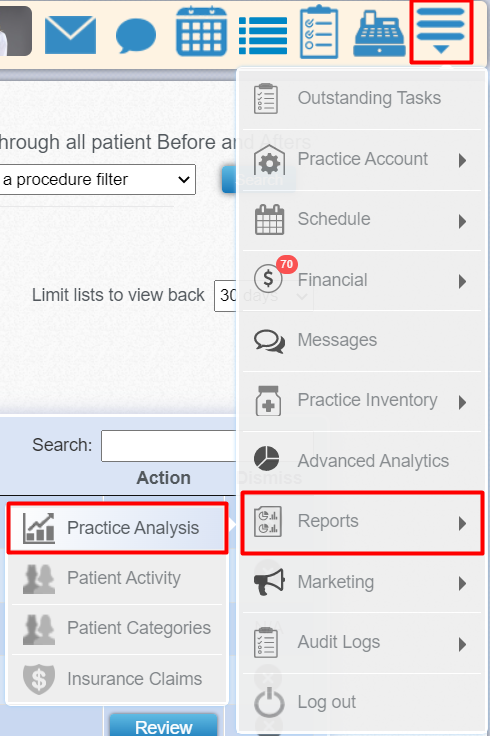Click into the Search text field
This screenshot has width=490, height=736.
[169, 445]
